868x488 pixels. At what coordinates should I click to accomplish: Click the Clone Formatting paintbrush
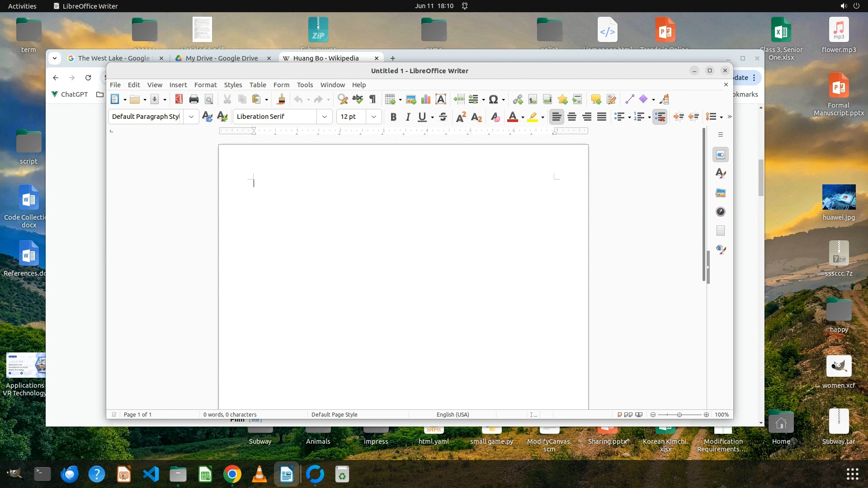[x=281, y=99]
